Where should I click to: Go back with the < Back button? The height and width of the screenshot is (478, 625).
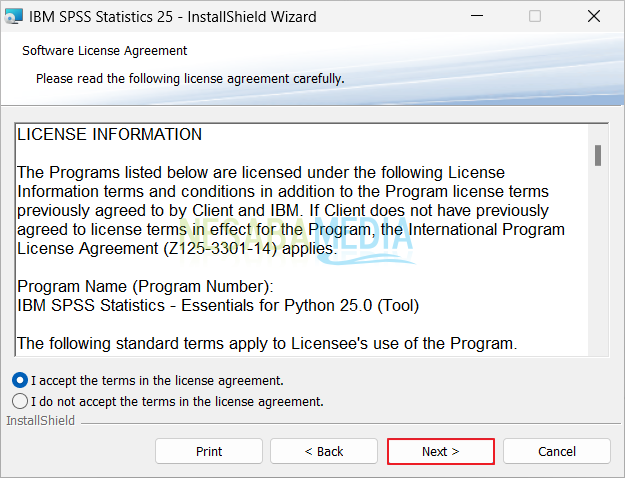(324, 451)
